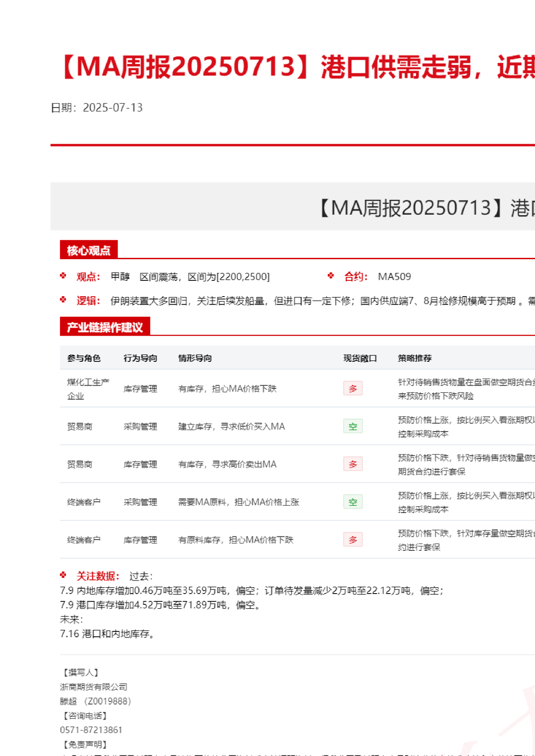Click the 多 badge in 煤化工生产企业 row
Image resolution: width=535 pixels, height=756 pixels.
[x=353, y=388]
